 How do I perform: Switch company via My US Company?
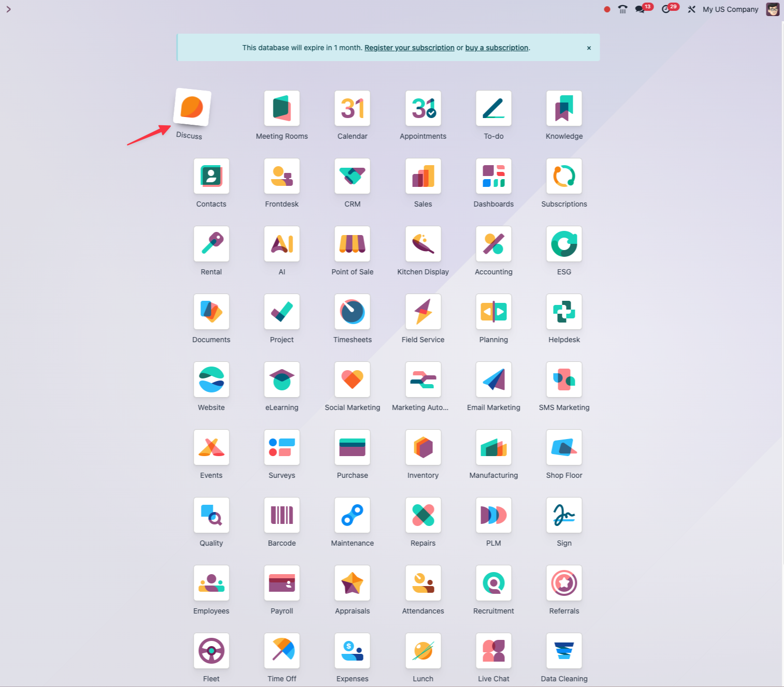point(731,9)
